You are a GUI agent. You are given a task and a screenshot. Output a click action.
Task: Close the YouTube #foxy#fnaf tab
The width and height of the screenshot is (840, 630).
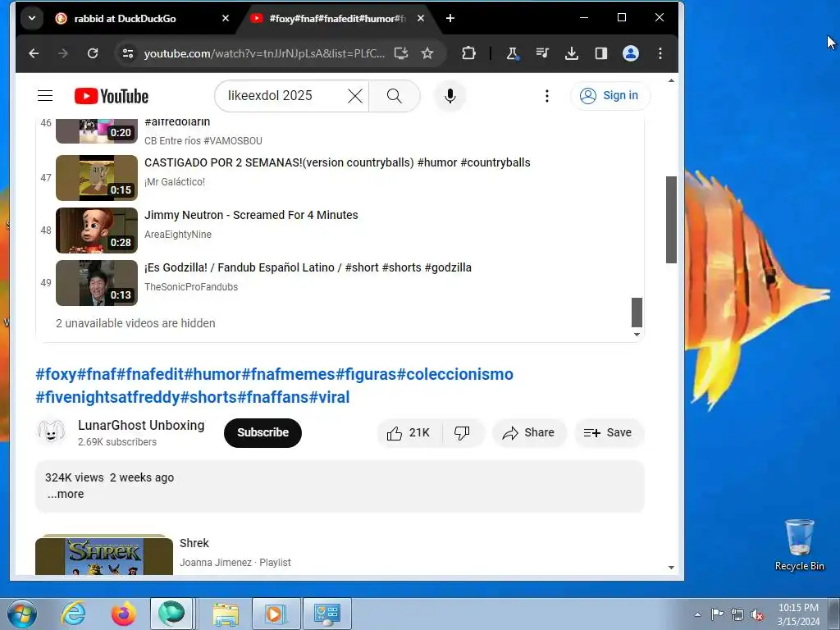point(421,18)
